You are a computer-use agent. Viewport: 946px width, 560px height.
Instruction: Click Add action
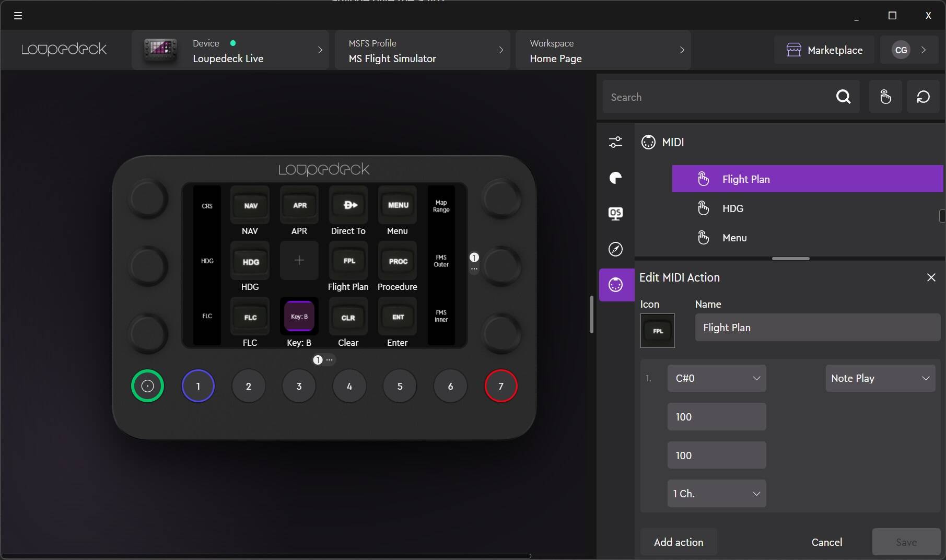(x=679, y=542)
